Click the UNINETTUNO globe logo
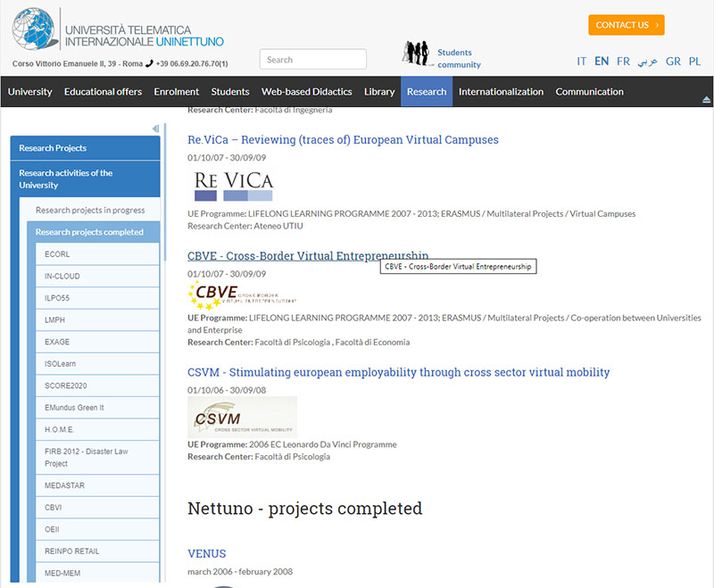The height and width of the screenshot is (588, 714). [x=34, y=29]
